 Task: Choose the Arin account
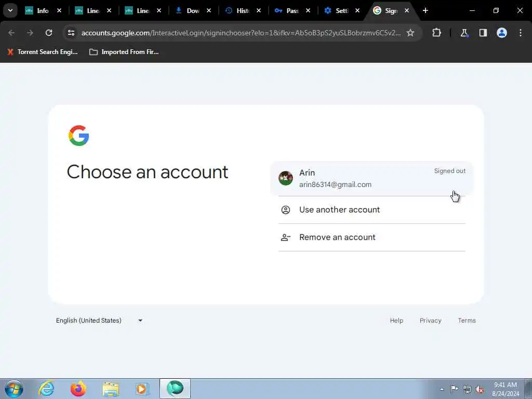point(371,179)
